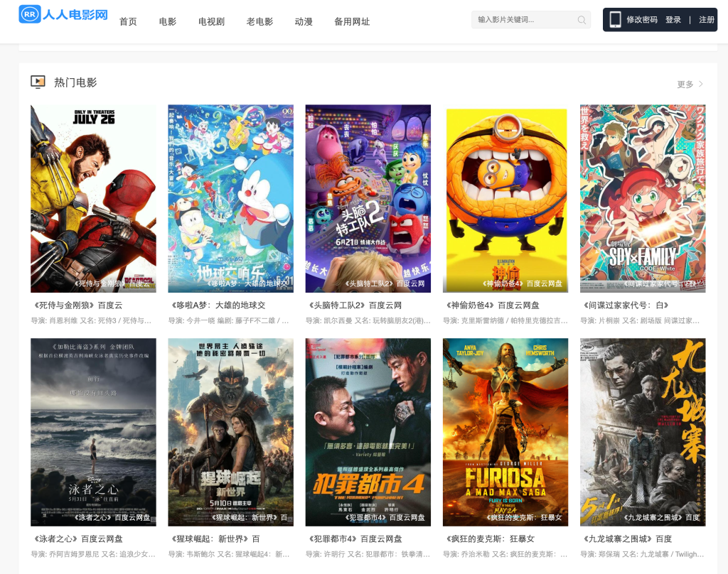Viewport: 728px width, 574px height.
Task: Click the search magnifier icon
Action: pyautogui.click(x=582, y=20)
